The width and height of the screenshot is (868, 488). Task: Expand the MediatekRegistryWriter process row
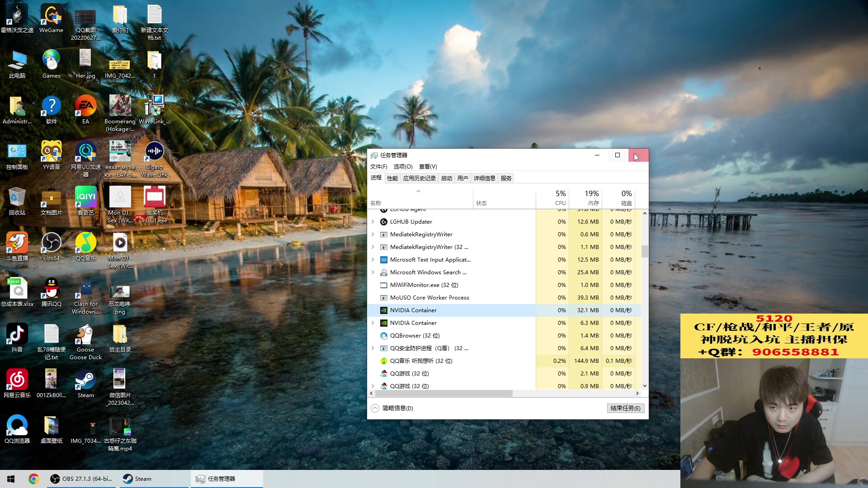(x=373, y=235)
